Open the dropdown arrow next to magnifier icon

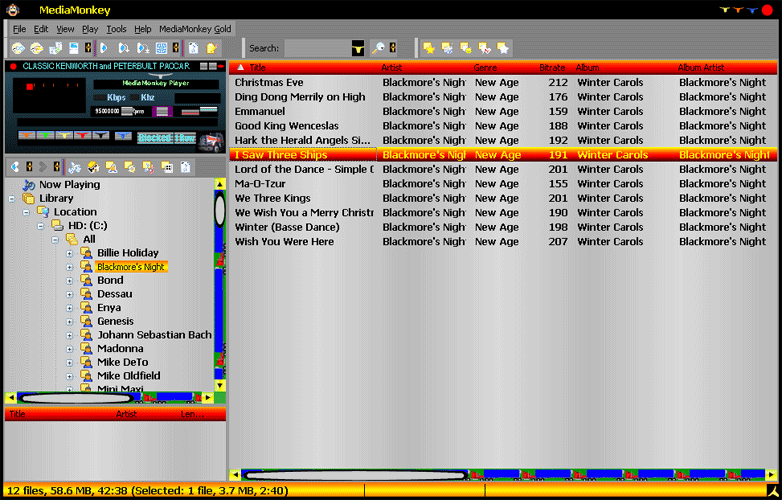coord(393,48)
